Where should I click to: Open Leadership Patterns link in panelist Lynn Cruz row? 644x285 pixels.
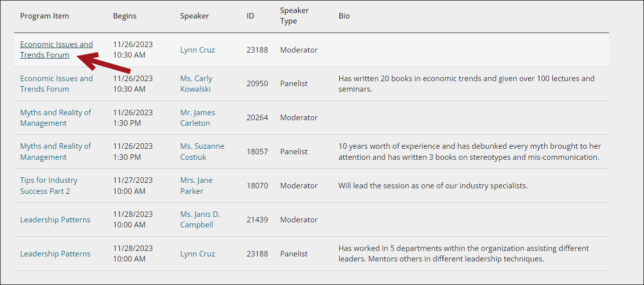[55, 253]
